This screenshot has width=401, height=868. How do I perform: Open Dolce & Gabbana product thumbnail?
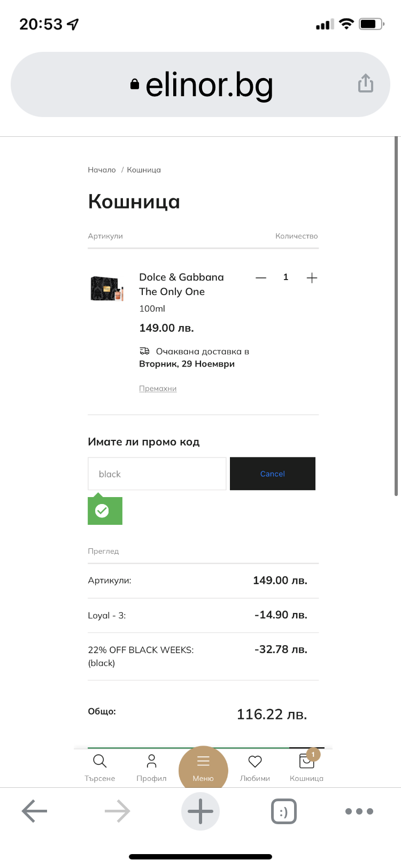pos(107,289)
